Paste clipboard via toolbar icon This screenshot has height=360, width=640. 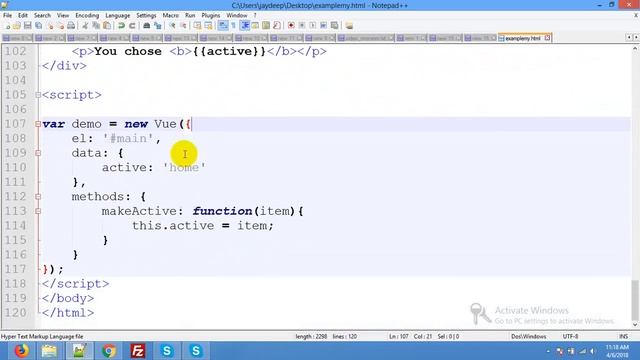107,26
